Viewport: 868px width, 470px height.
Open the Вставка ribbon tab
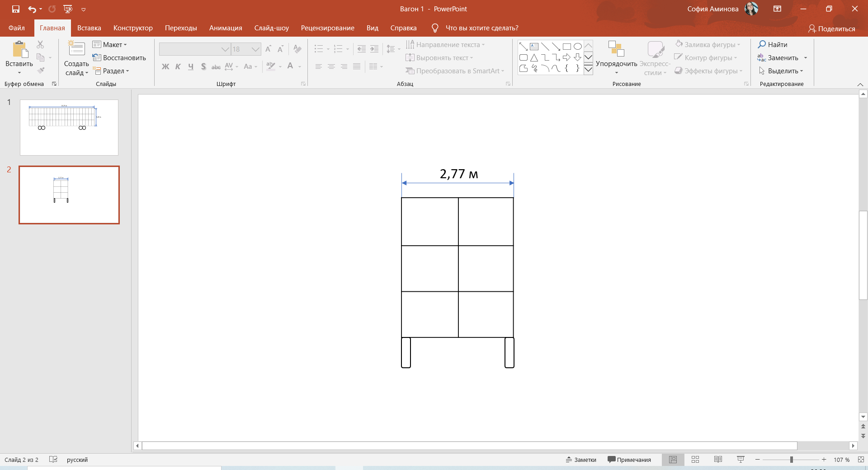[89, 28]
